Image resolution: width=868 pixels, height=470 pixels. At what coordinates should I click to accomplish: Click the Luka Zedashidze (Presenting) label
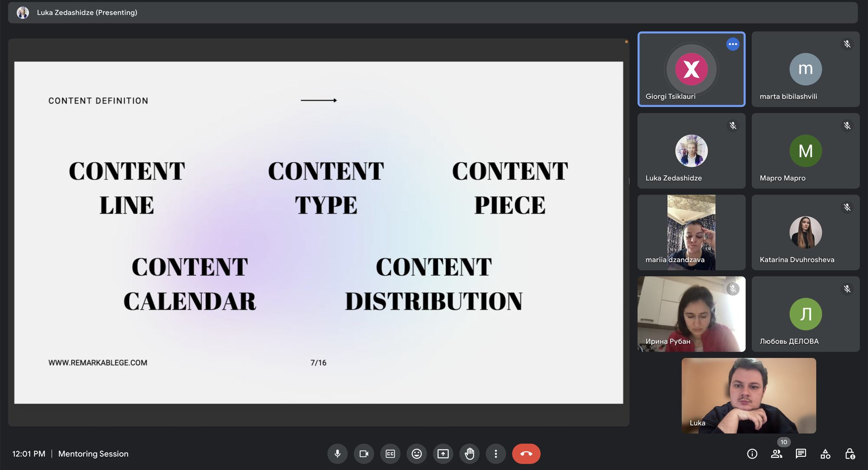tap(87, 13)
